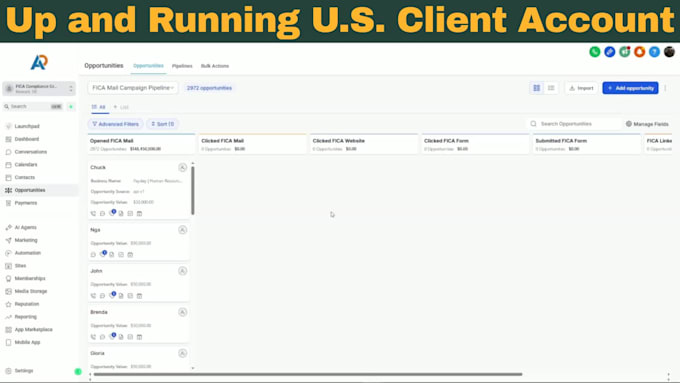Click the Opened FICA Mail column scrollbar
Image resolution: width=680 pixels, height=383 pixels.
(193, 190)
